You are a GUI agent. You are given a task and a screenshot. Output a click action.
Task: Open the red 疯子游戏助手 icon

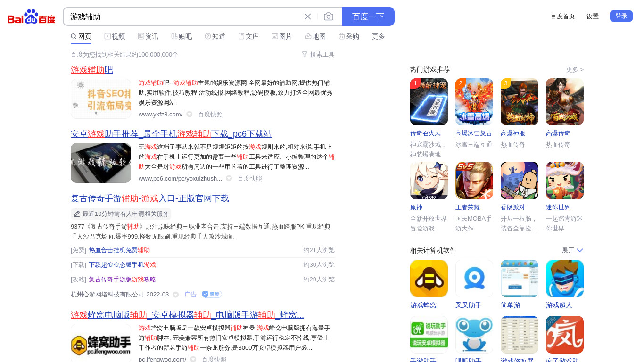pos(565,335)
